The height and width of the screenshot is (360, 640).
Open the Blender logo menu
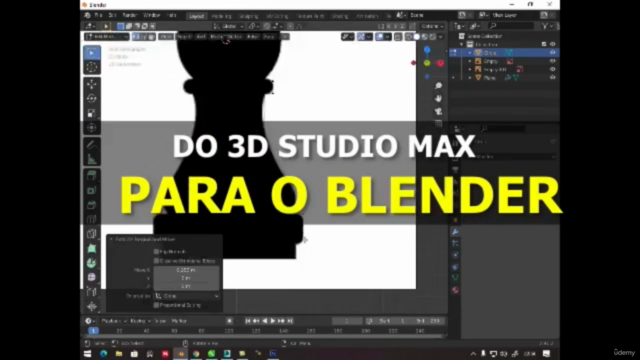click(87, 15)
